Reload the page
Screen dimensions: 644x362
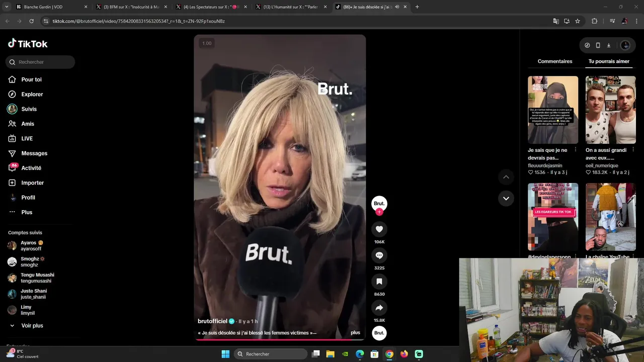(x=31, y=21)
